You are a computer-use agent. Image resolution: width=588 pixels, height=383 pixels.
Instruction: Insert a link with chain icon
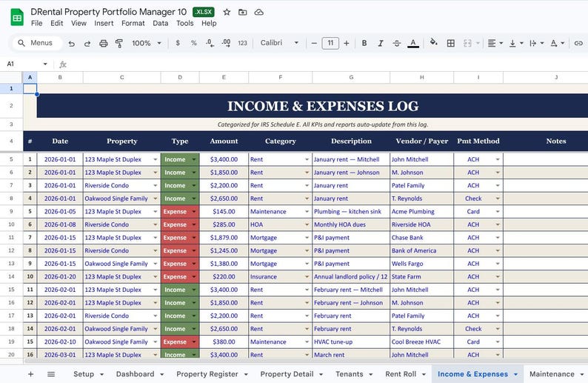tap(578, 43)
